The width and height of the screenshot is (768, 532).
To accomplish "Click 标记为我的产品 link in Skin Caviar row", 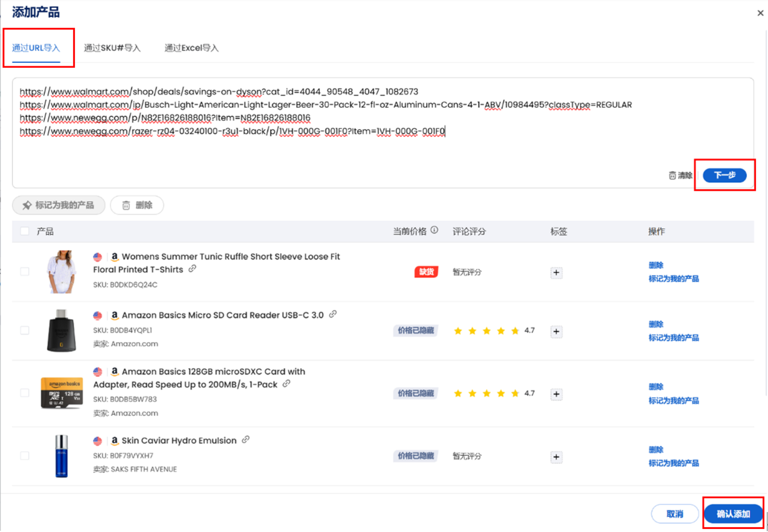I will click(674, 463).
